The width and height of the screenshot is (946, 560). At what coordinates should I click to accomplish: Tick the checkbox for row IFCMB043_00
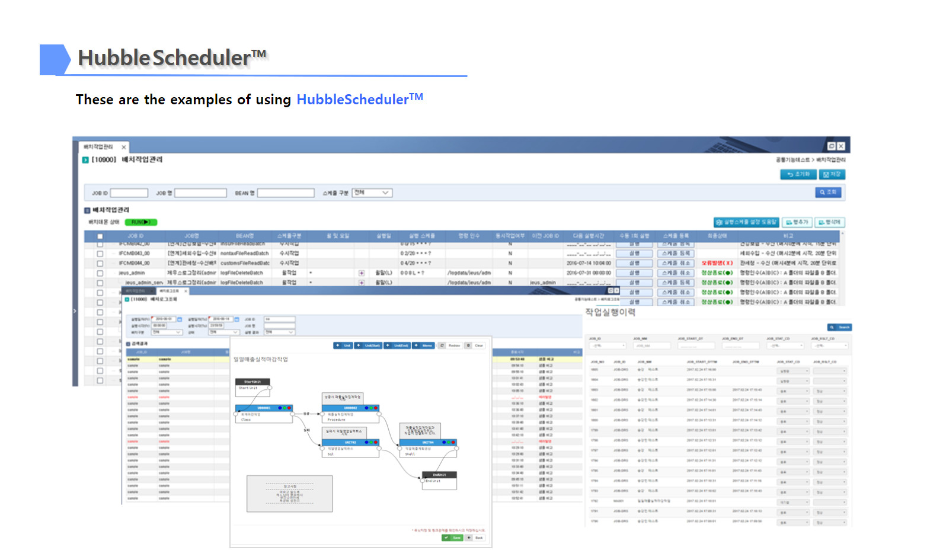pos(100,254)
